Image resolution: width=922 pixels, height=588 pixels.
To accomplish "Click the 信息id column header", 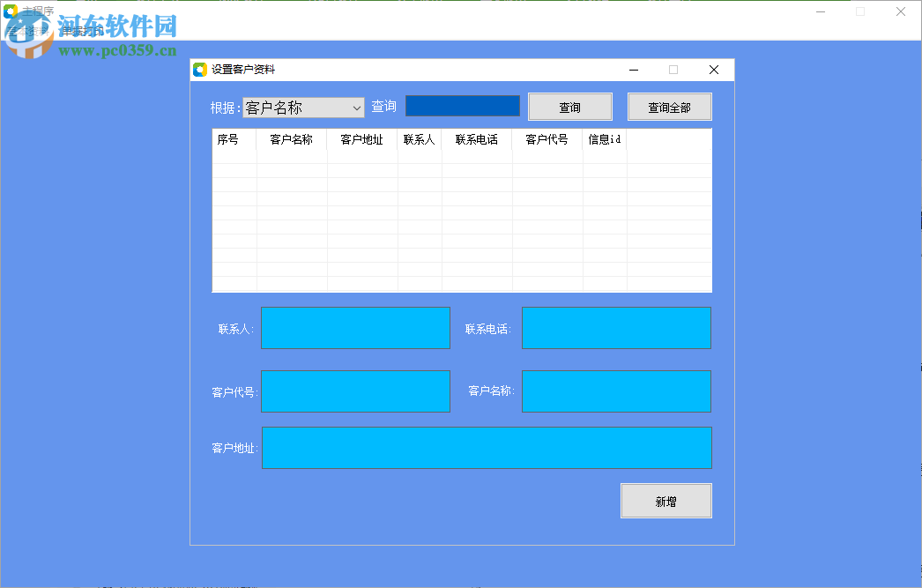I will pos(604,138).
